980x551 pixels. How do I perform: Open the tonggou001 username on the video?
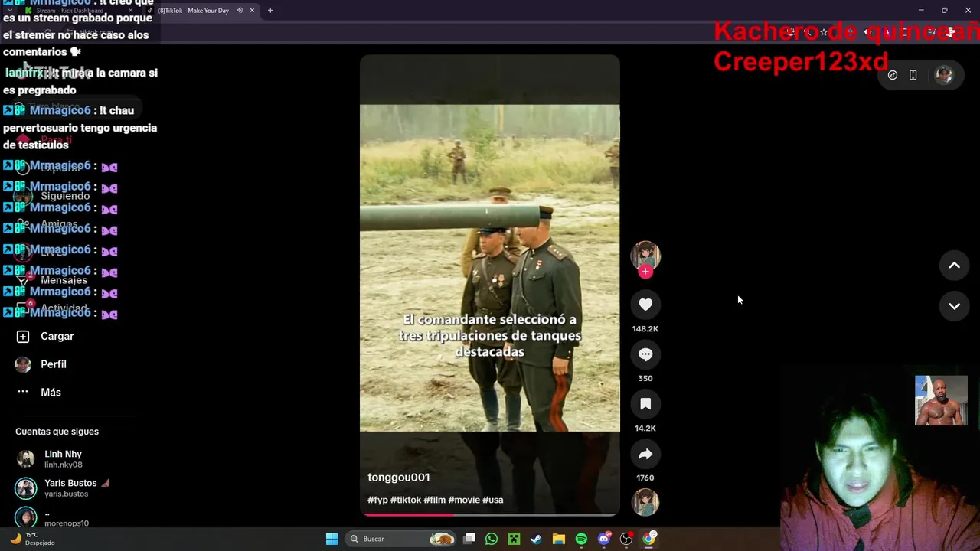pyautogui.click(x=399, y=478)
